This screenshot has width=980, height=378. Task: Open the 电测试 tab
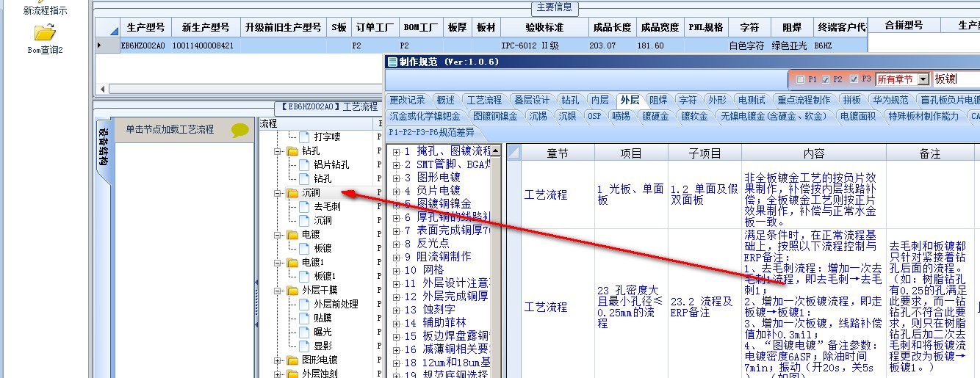coord(752,100)
